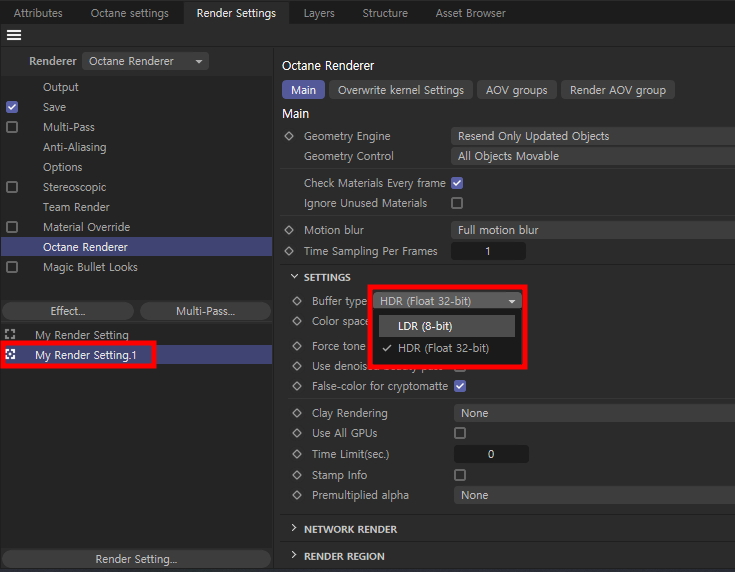This screenshot has height=572, width=735.
Task: Click the Time Limit(sec.) value field
Action: (491, 454)
